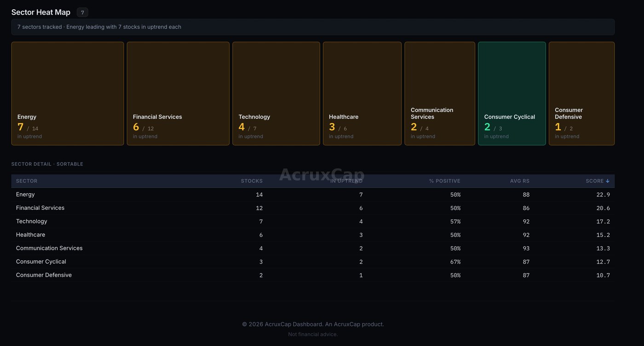Click Healthcare's score value 15.2
Viewport: 644px width, 346px height.
pos(603,235)
